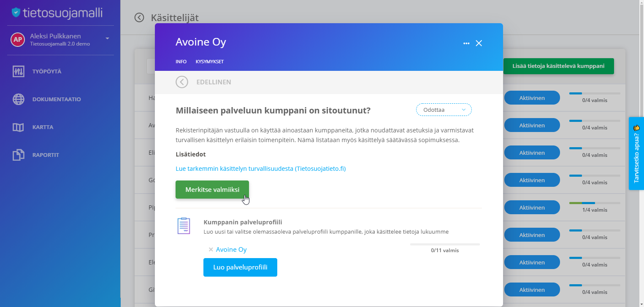Click Merkitse valmiiksi button
The image size is (644, 307).
pyautogui.click(x=212, y=189)
